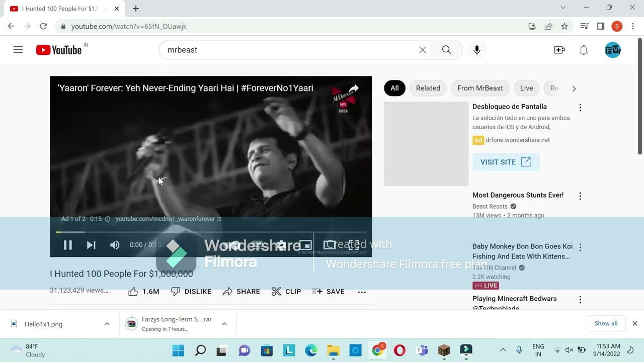The height and width of the screenshot is (362, 644).
Task: Go back in browser history
Action: pyautogui.click(x=11, y=26)
